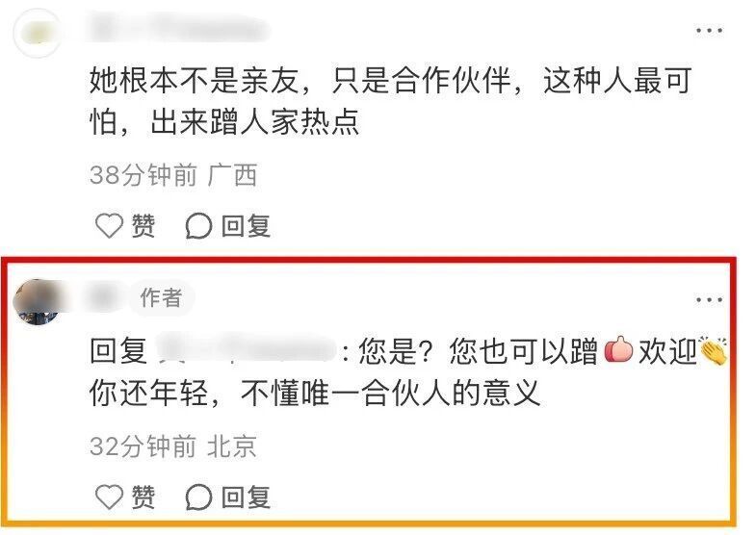
Task: Click the comment text starting with 她根本不是亲友
Action: coord(391,101)
